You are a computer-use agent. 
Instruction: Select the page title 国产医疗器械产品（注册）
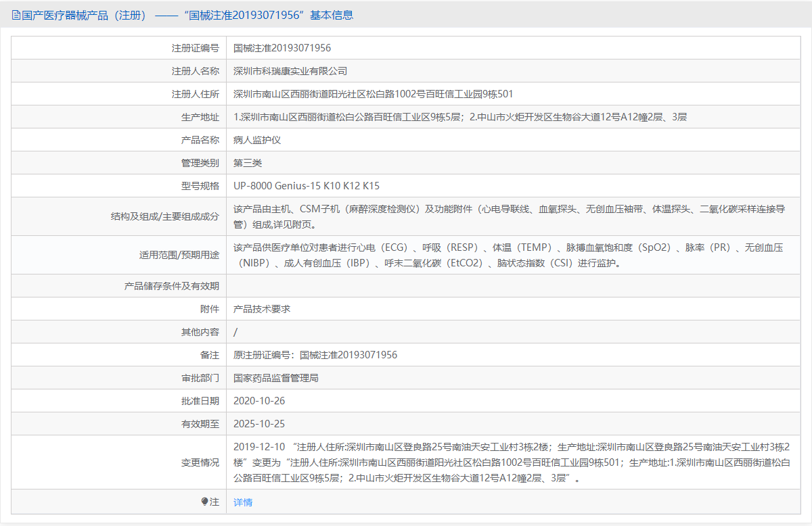pos(81,14)
